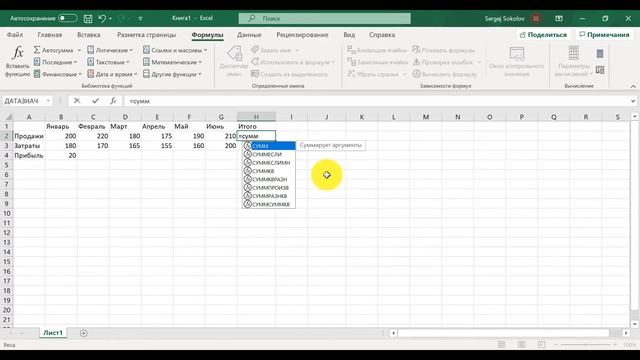Open the Файл tab
Screen dimensions: 640x360
click(x=15, y=35)
